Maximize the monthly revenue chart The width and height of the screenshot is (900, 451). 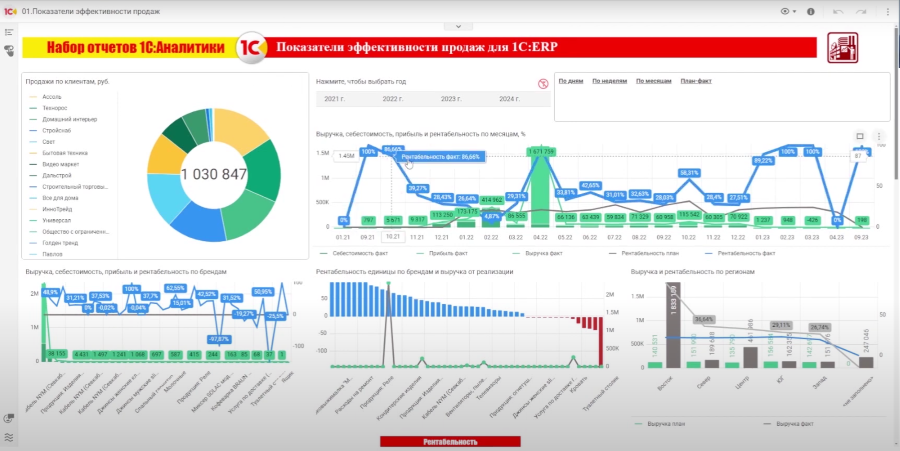[860, 136]
